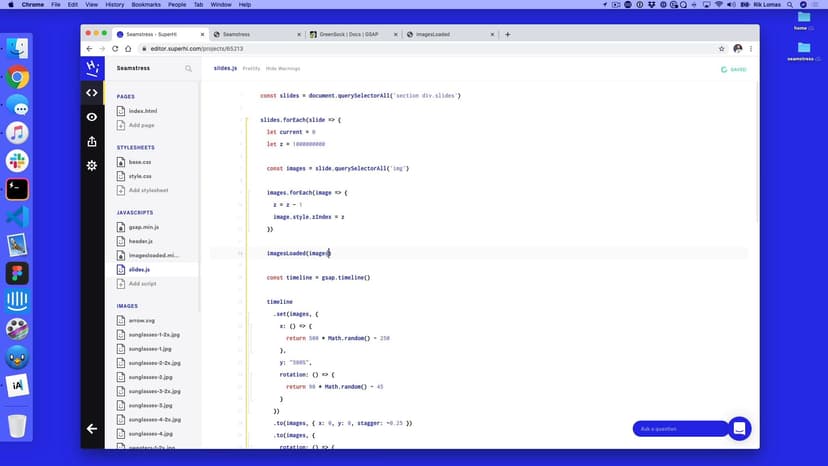Screen dimensions: 828x466
Task: Click the SuperHi logo icon
Action: 92,68
